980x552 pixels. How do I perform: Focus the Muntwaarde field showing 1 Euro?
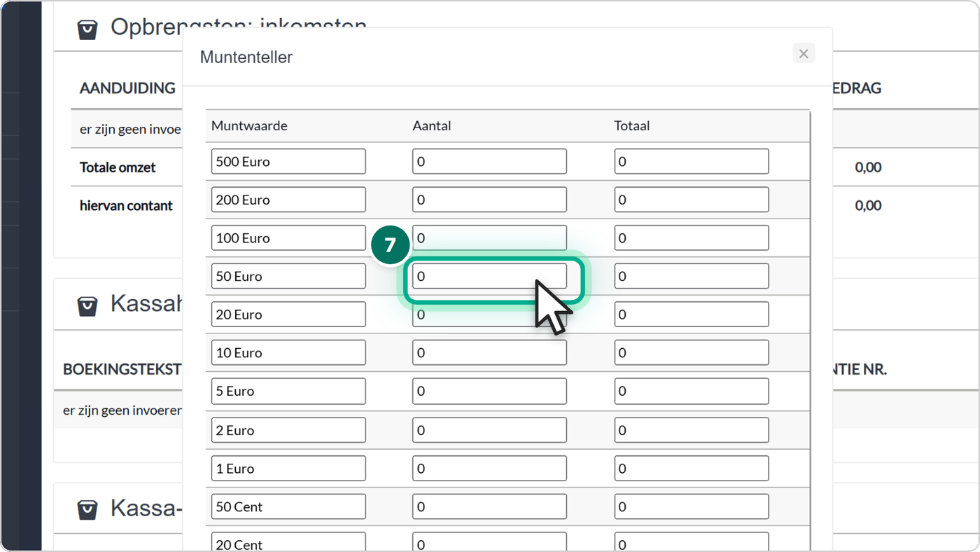[288, 468]
